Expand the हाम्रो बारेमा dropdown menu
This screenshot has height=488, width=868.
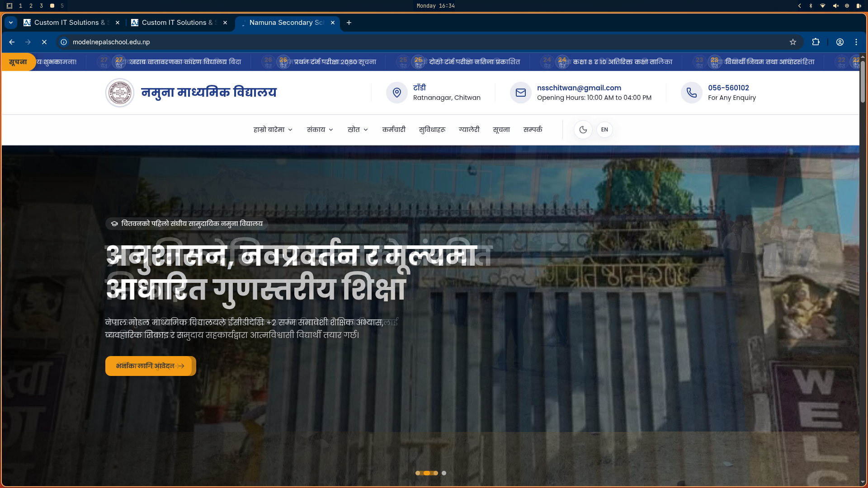pyautogui.click(x=273, y=130)
